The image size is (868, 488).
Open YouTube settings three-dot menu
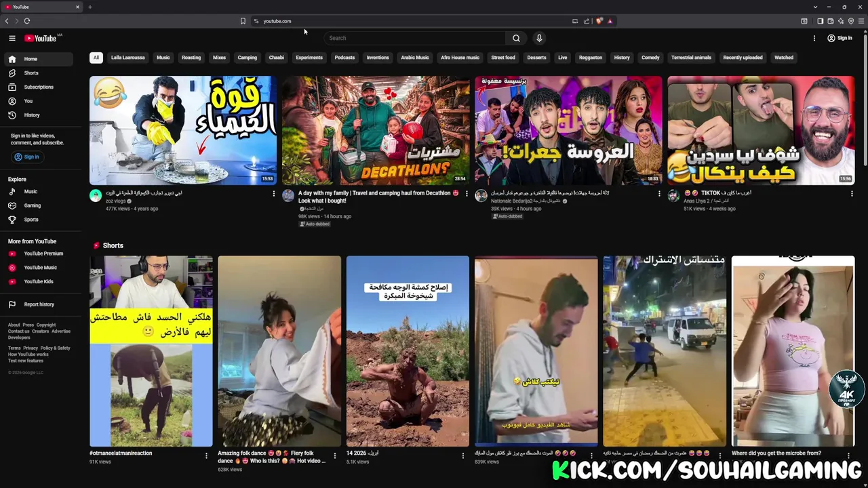point(814,38)
